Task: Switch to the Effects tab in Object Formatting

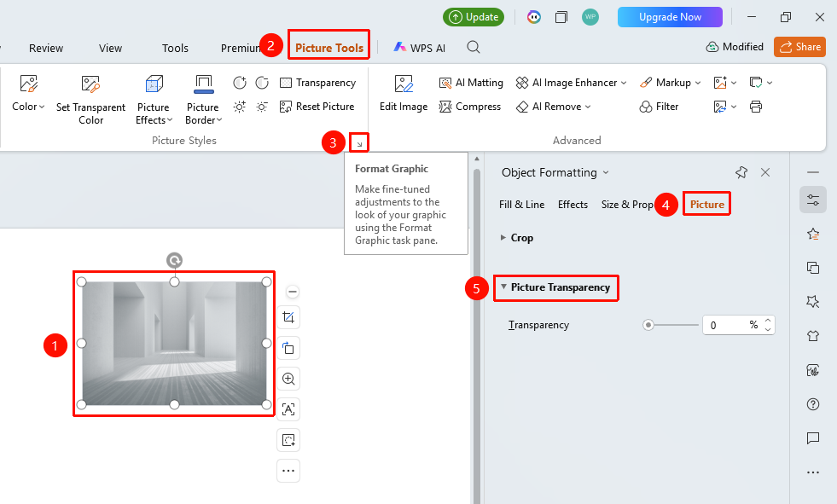Action: [573, 205]
